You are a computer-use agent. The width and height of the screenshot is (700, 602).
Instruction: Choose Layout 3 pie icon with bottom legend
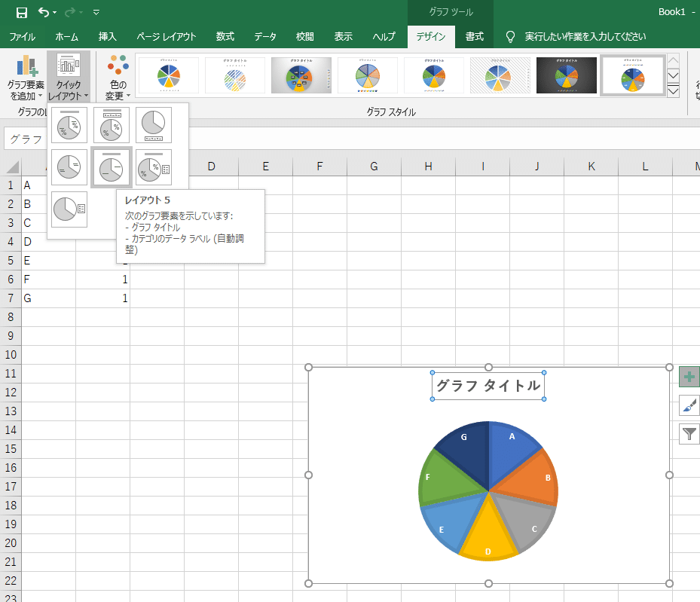(x=154, y=125)
